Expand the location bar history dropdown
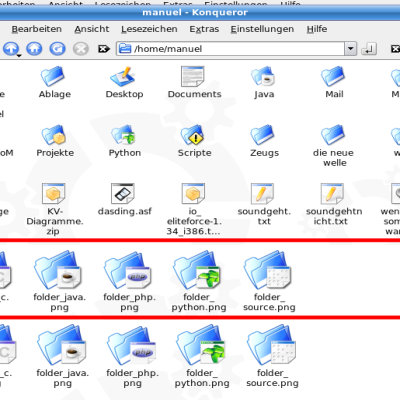This screenshot has width=400, height=400. coord(350,49)
